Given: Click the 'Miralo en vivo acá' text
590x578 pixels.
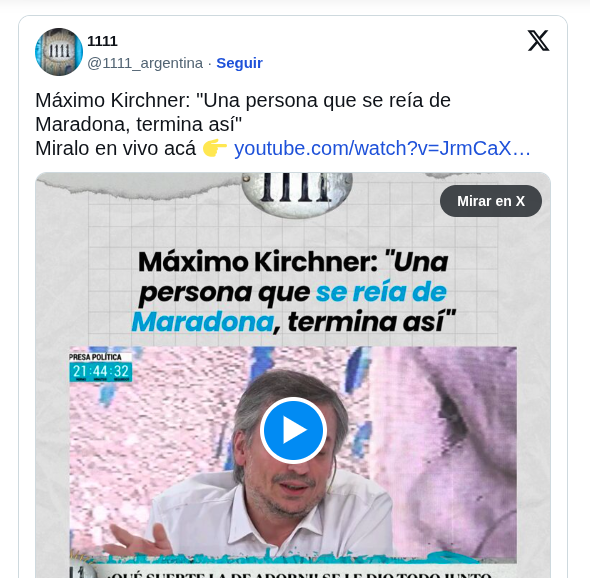Looking at the screenshot, I should tap(116, 148).
